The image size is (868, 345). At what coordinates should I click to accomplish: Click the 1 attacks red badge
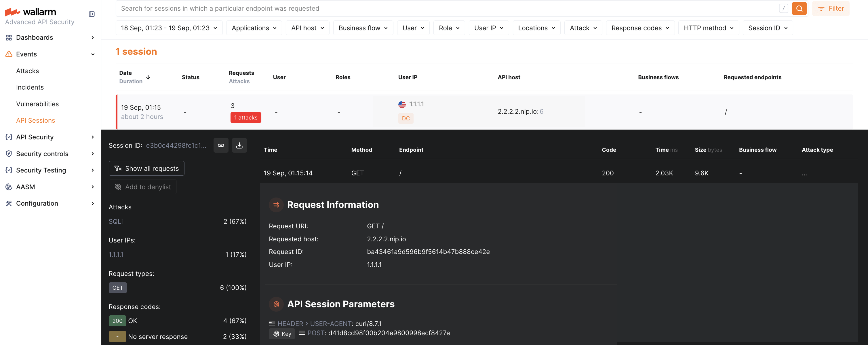(246, 117)
